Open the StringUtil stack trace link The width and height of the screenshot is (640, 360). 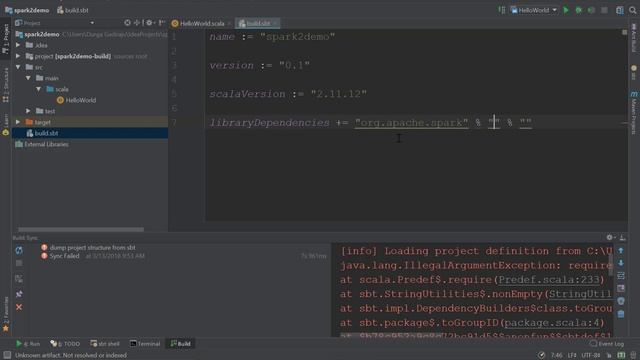[580, 294]
